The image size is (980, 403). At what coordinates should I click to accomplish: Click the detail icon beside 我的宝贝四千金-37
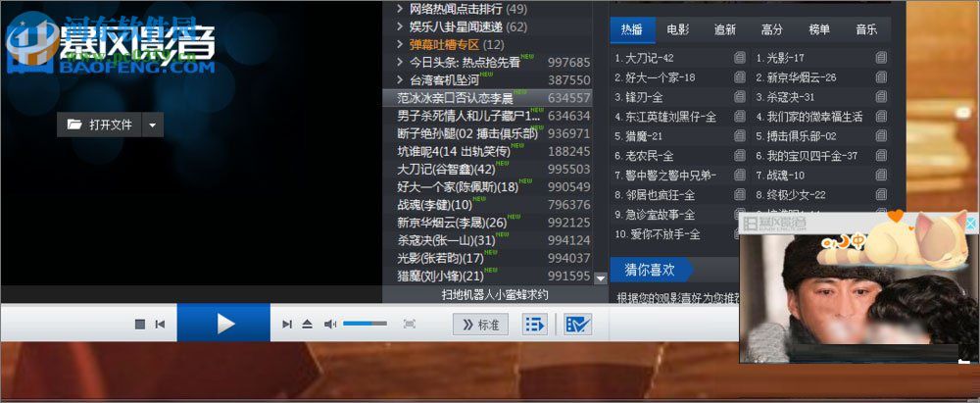pyautogui.click(x=881, y=155)
